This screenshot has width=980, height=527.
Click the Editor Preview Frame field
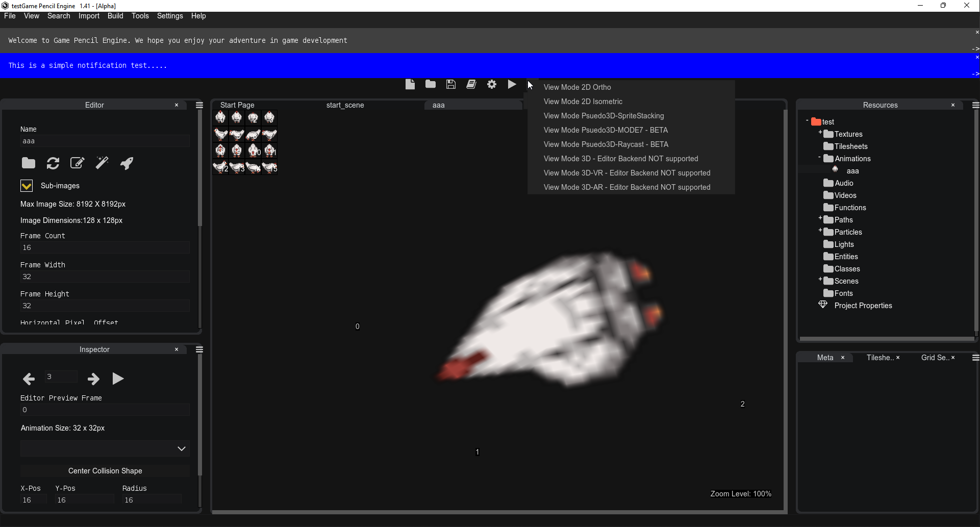click(x=105, y=410)
